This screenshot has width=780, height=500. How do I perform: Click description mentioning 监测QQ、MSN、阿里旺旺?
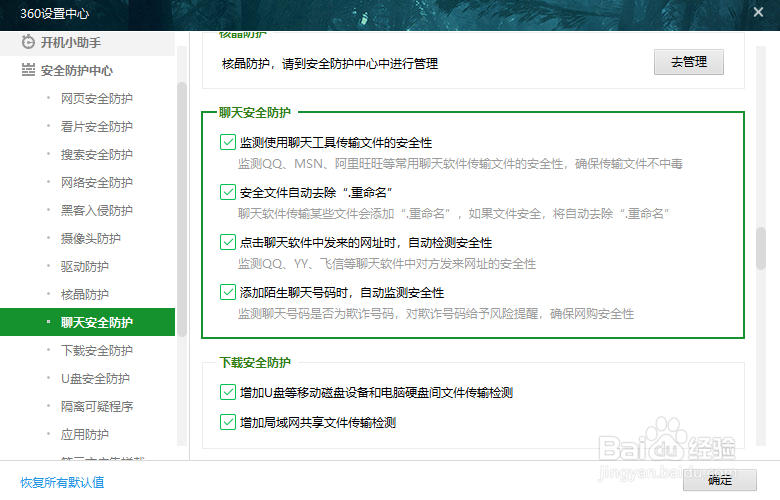460,163
